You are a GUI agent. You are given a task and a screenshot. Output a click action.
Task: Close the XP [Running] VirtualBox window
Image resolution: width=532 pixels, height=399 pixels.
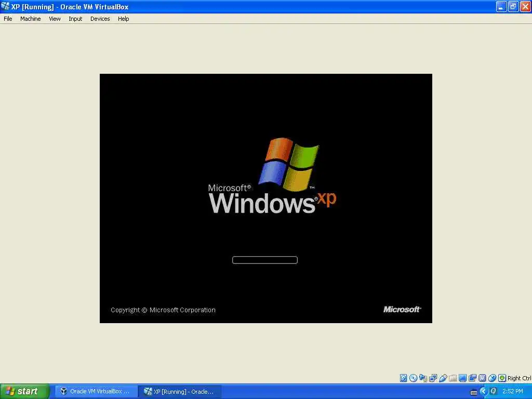tap(525, 6)
